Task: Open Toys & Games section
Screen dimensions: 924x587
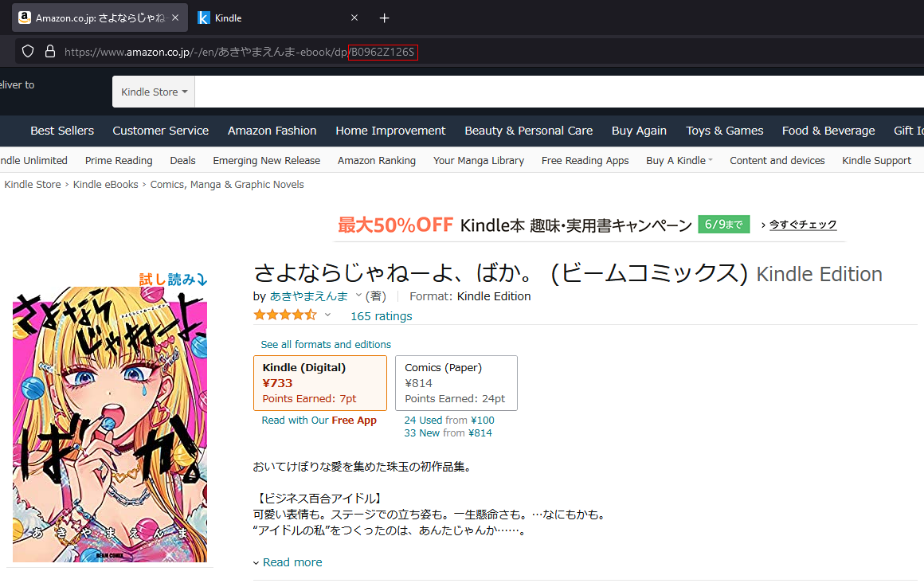Action: (724, 131)
